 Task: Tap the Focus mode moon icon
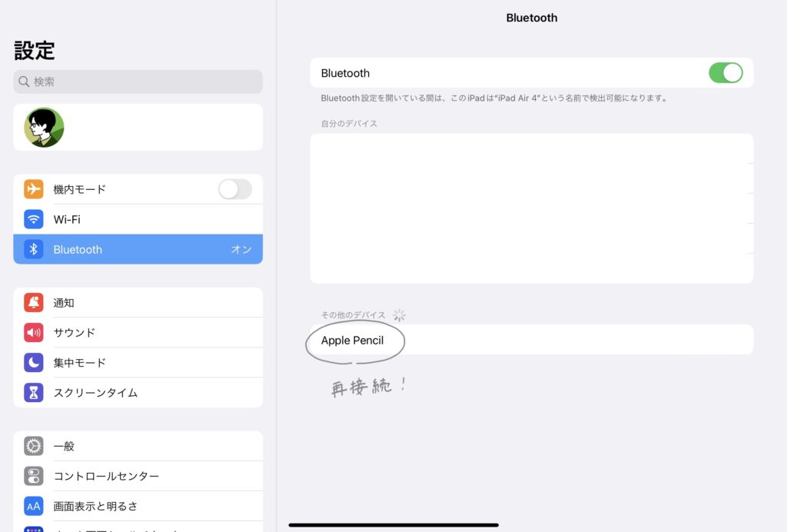pyautogui.click(x=34, y=362)
